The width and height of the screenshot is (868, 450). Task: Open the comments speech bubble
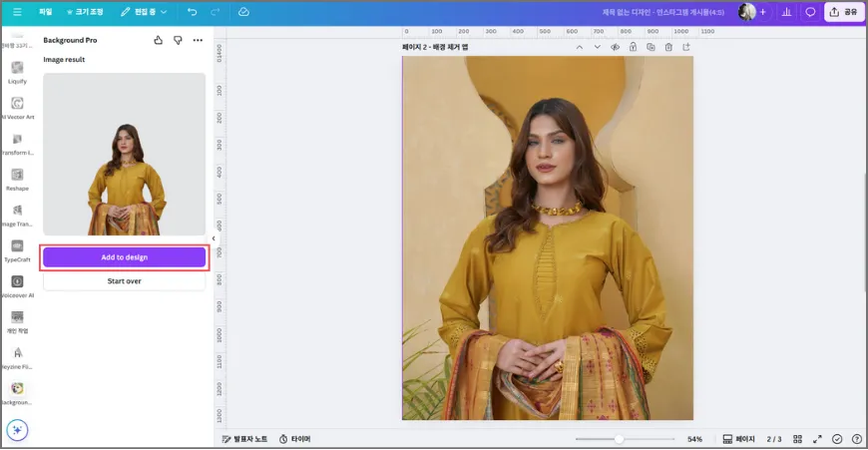[x=810, y=12]
